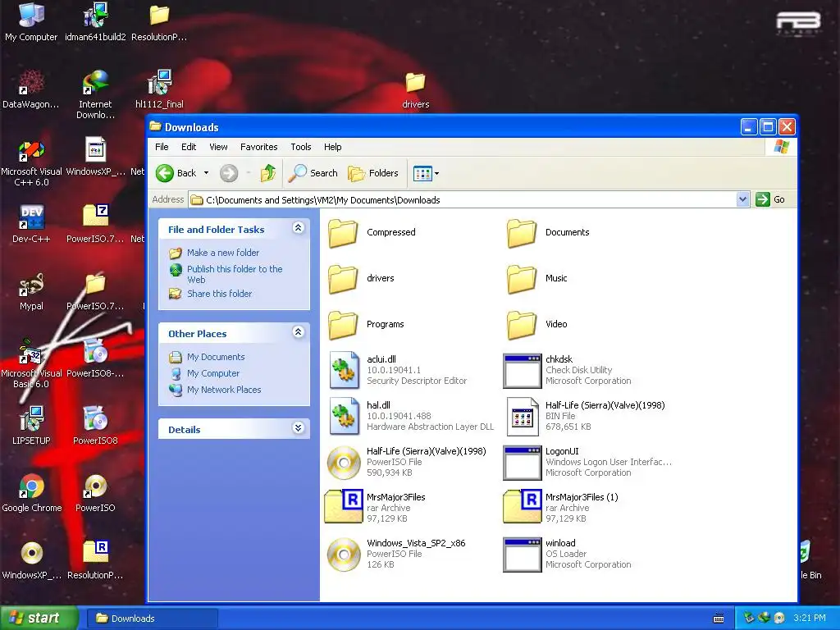Collapse the File and Folder Tasks panel
The height and width of the screenshot is (630, 840).
299,228
